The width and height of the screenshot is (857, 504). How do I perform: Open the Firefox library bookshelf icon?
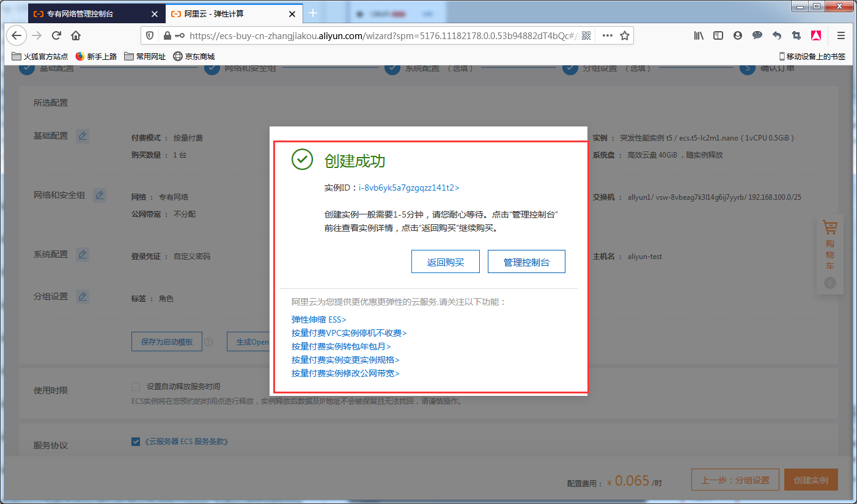tap(698, 35)
